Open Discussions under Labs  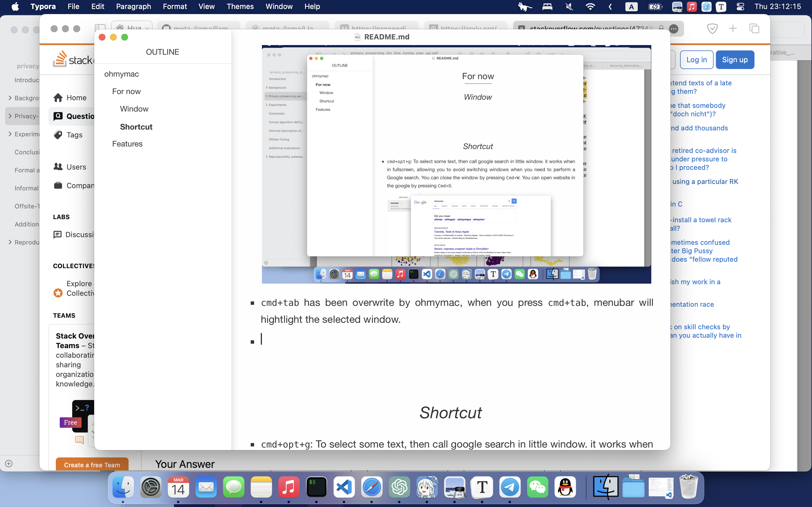58,234
